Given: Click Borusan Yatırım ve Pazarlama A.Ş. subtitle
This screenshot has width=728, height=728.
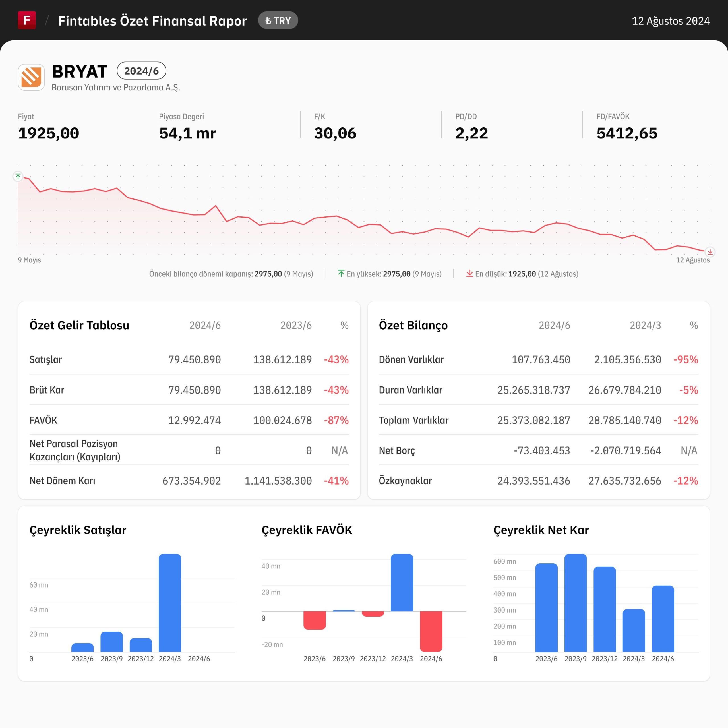Looking at the screenshot, I should pos(116,87).
